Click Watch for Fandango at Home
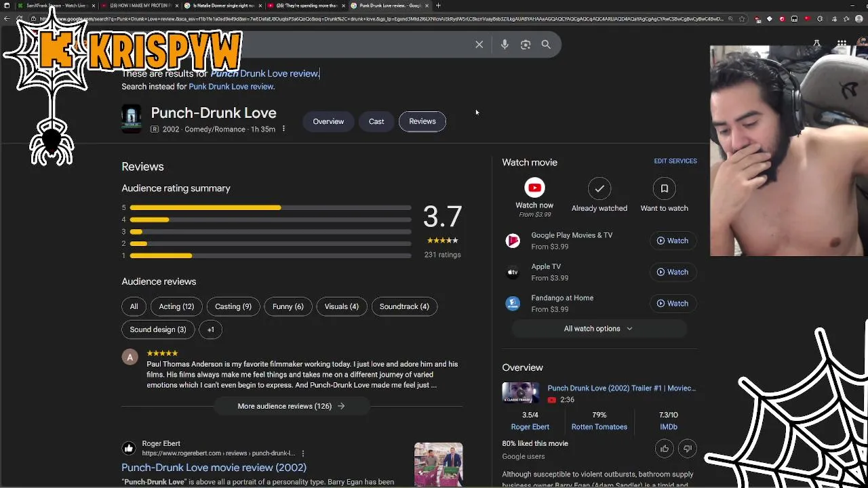 (672, 304)
